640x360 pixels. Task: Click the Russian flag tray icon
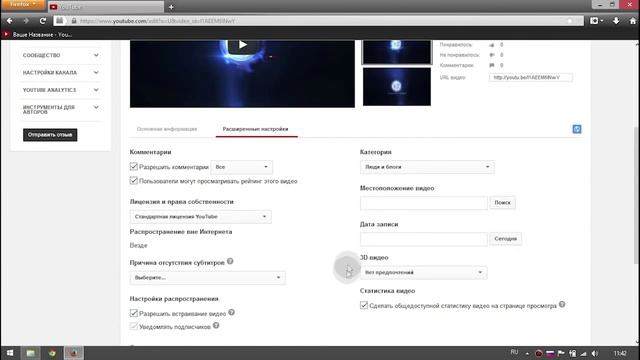pos(550,353)
